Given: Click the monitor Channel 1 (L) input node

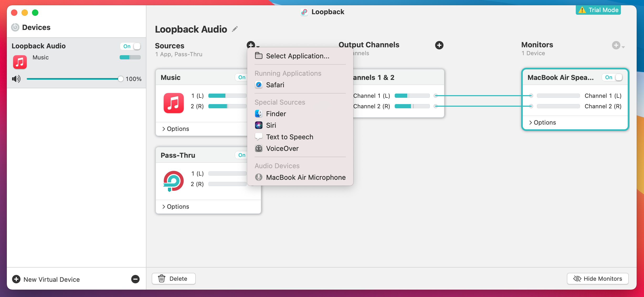Looking at the screenshot, I should [x=531, y=96].
